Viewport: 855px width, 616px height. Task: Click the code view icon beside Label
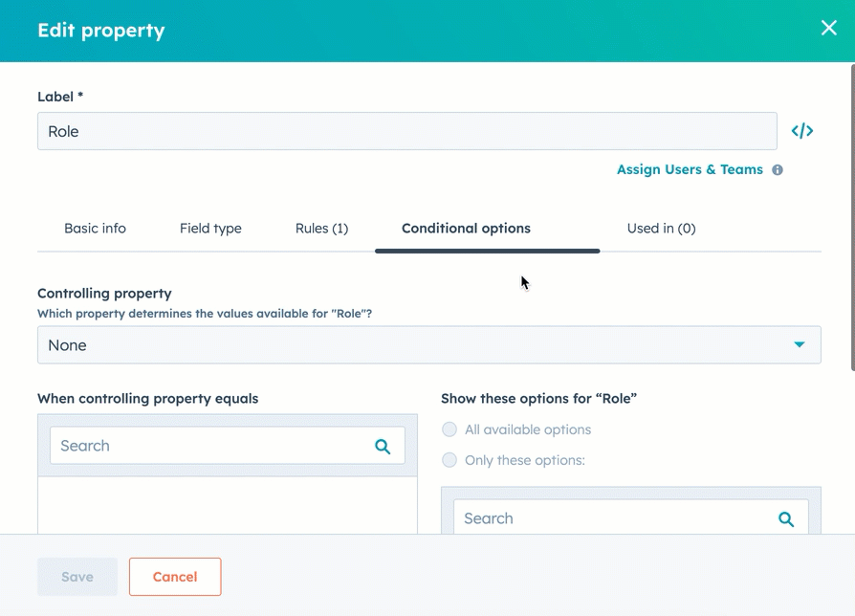[x=801, y=131]
